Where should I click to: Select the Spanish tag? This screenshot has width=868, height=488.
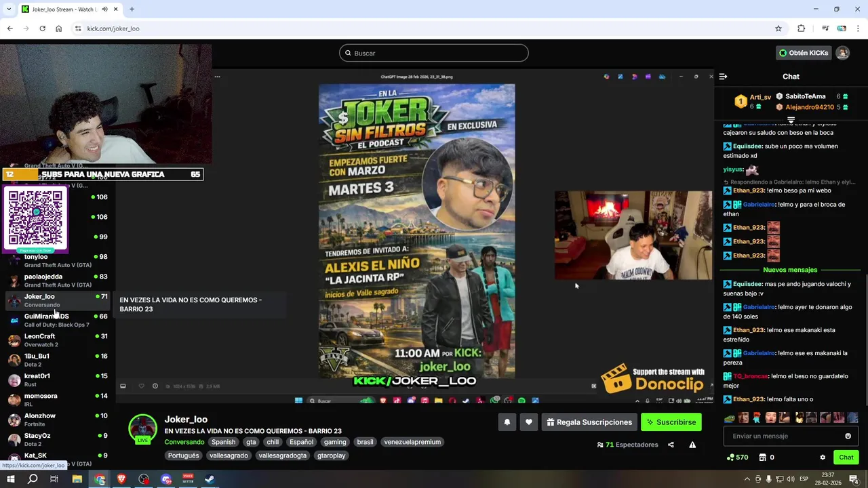tap(223, 442)
